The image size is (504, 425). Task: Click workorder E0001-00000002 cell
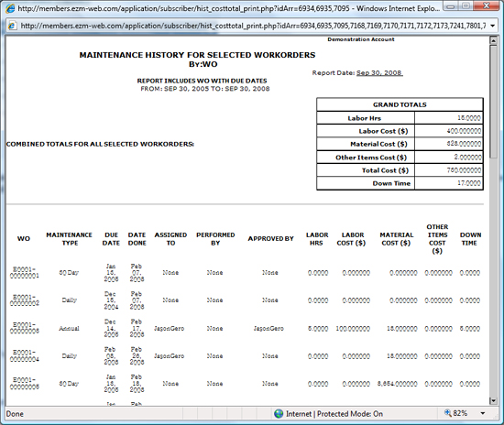25,300
